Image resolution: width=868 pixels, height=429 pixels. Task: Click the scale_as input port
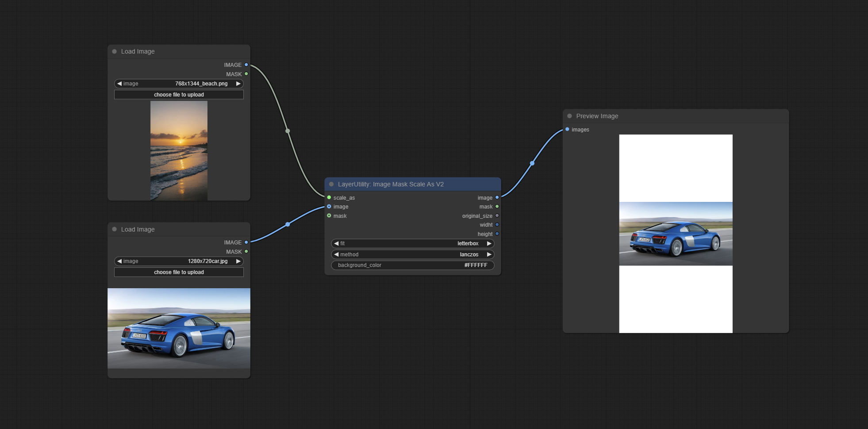click(x=329, y=197)
